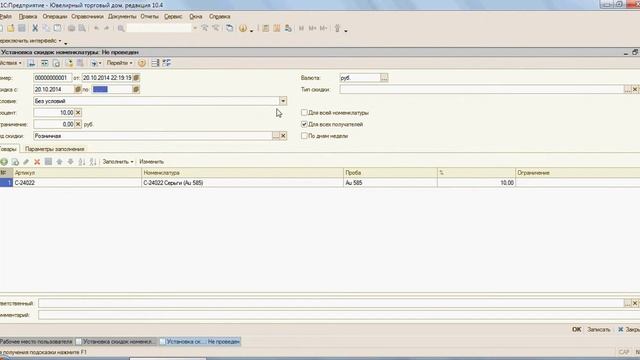
Task: Switch to Рабочее место пользователя window tab
Action: [36, 342]
